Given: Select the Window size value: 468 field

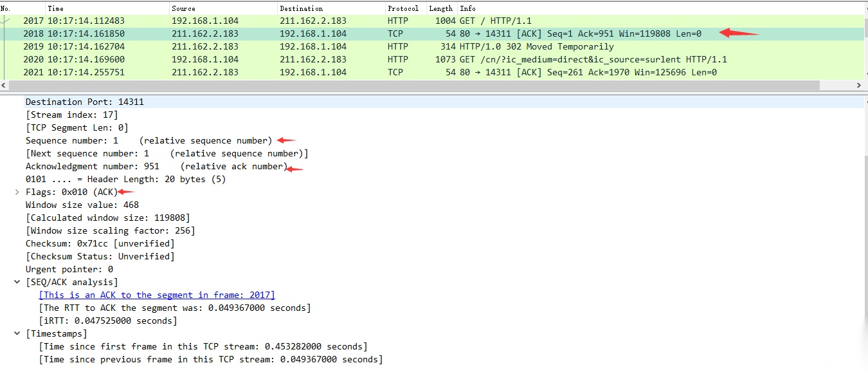Looking at the screenshot, I should [x=82, y=205].
